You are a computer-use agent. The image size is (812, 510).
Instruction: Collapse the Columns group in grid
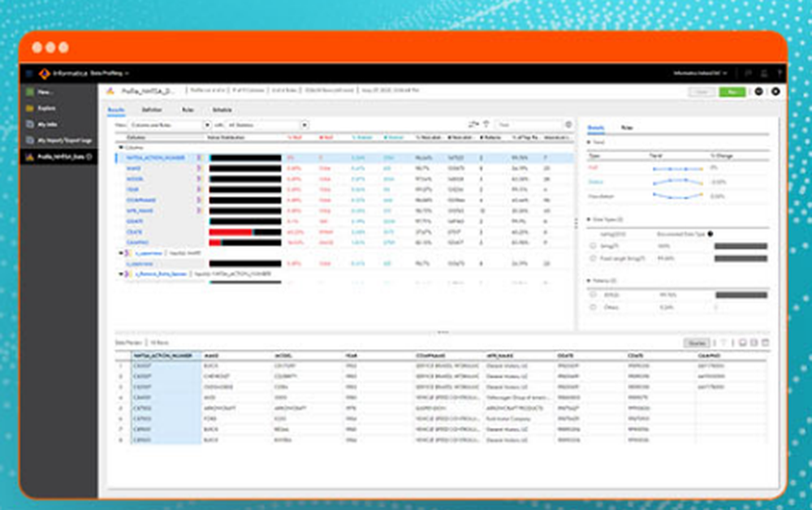click(121, 148)
